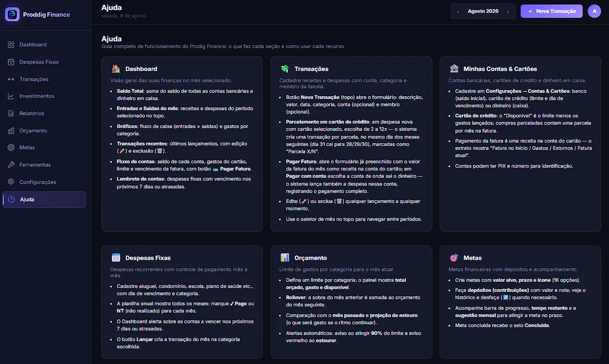
Task: Open Metas in the sidebar menu
Action: point(44,148)
